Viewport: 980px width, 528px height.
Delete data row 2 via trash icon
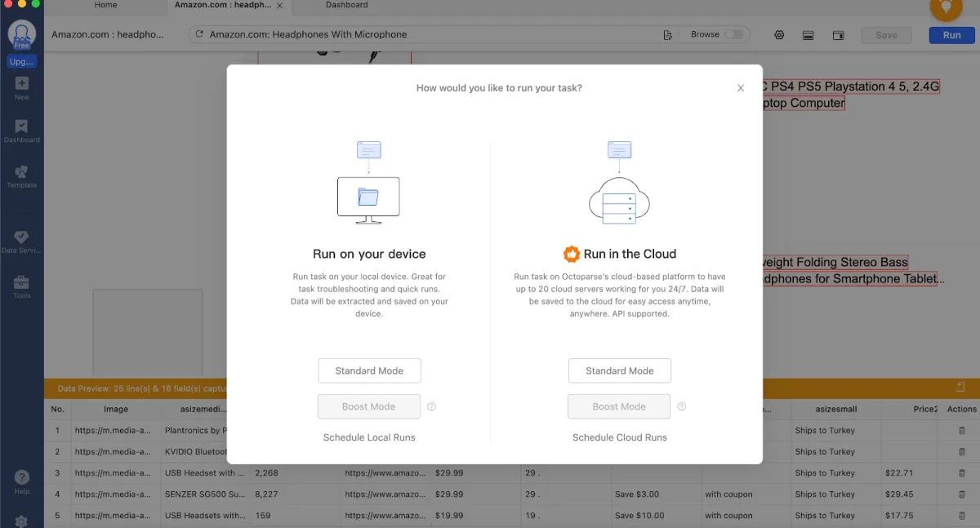pyautogui.click(x=962, y=451)
